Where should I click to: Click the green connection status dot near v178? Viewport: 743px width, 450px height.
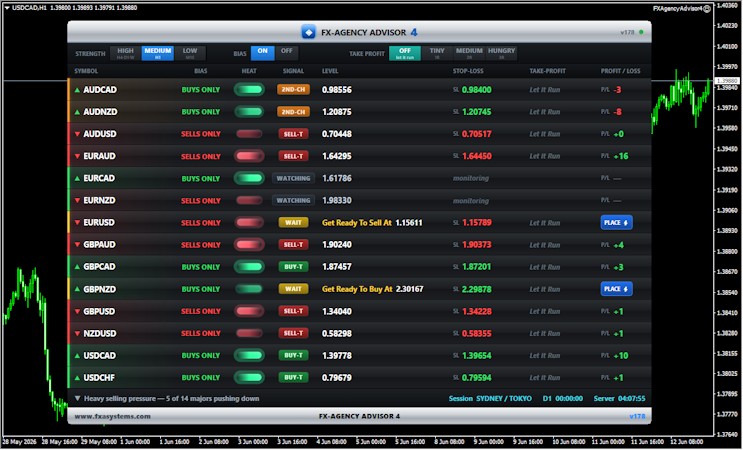pos(641,32)
